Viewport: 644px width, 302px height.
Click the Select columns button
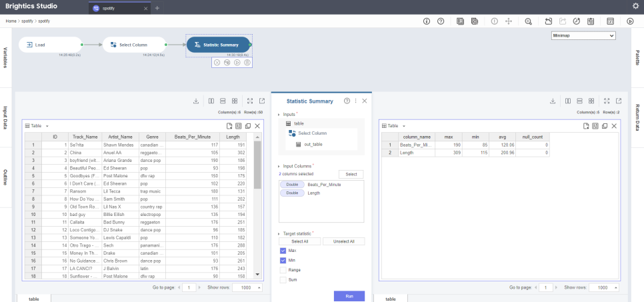tap(351, 174)
